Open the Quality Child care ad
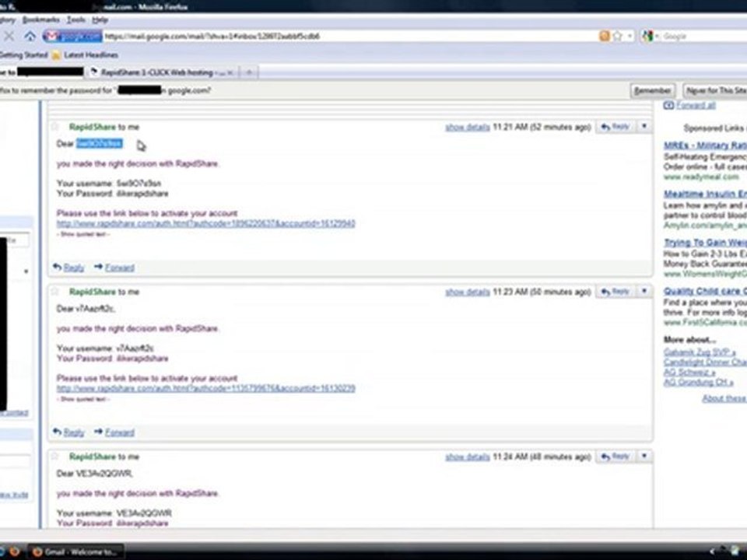 tap(705, 291)
